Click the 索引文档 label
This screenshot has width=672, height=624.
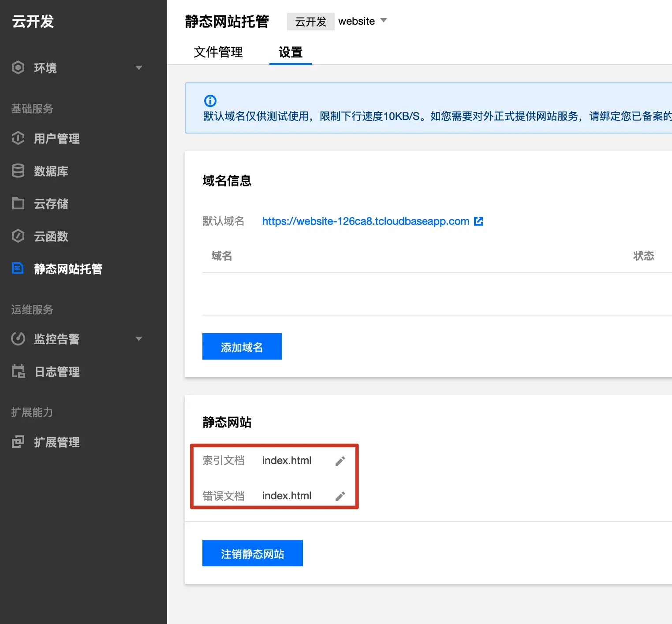coord(224,461)
